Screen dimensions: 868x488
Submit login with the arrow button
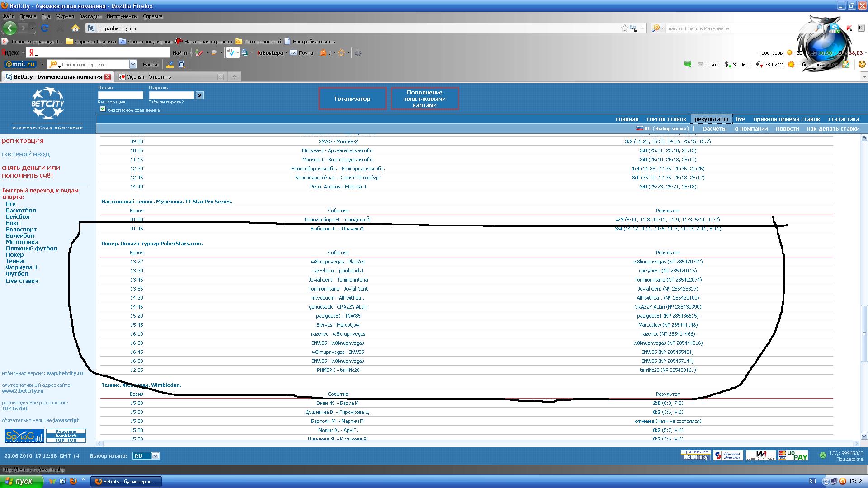[x=199, y=95]
